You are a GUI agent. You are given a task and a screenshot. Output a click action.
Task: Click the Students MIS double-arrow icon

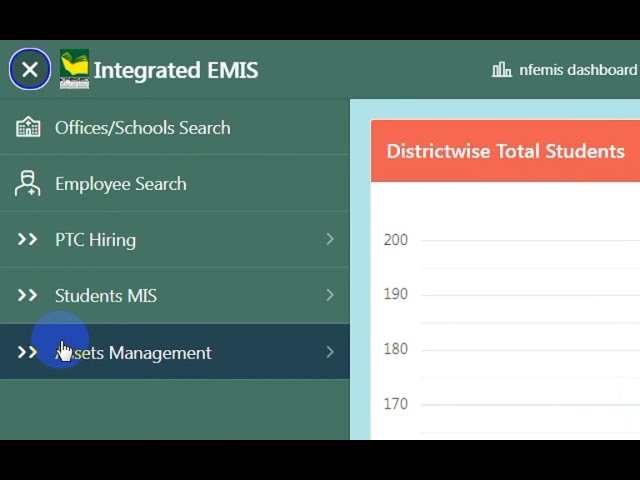point(28,295)
